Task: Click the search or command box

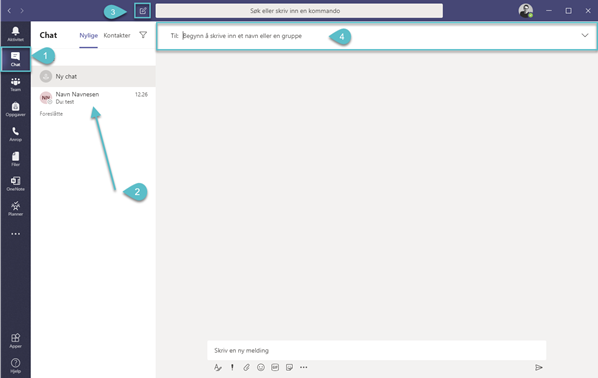Action: (x=299, y=11)
